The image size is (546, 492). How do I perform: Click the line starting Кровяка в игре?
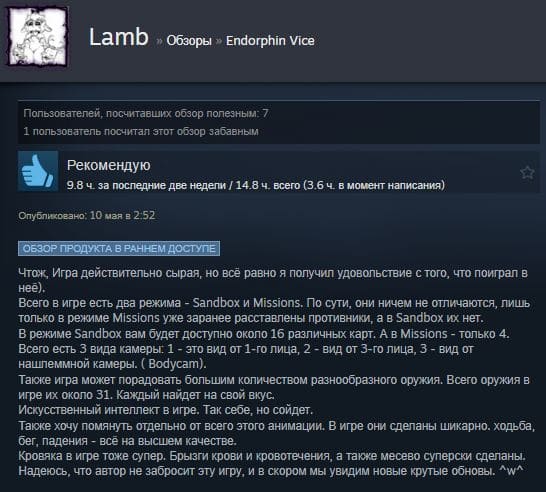point(272,456)
